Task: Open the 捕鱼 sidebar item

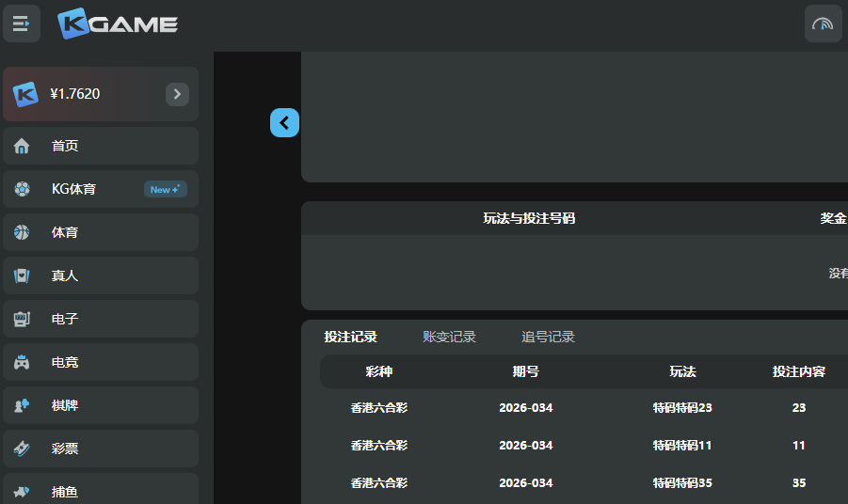Action: tap(101, 489)
